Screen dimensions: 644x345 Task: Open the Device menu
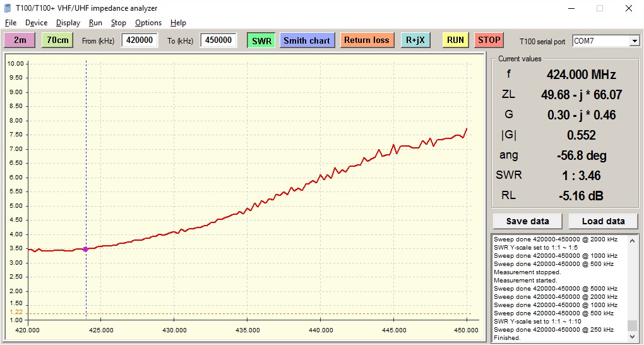pyautogui.click(x=36, y=23)
